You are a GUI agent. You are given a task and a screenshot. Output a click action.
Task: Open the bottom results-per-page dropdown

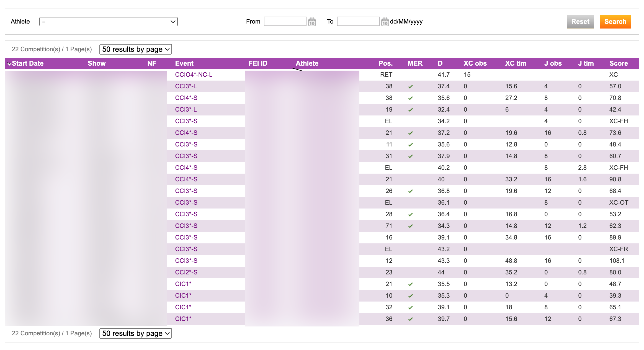[x=135, y=333]
